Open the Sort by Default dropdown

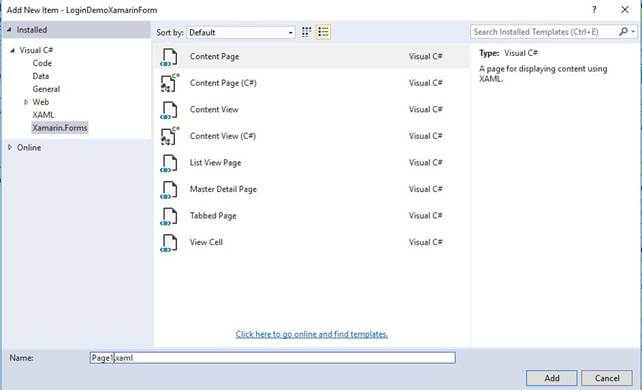click(x=241, y=32)
